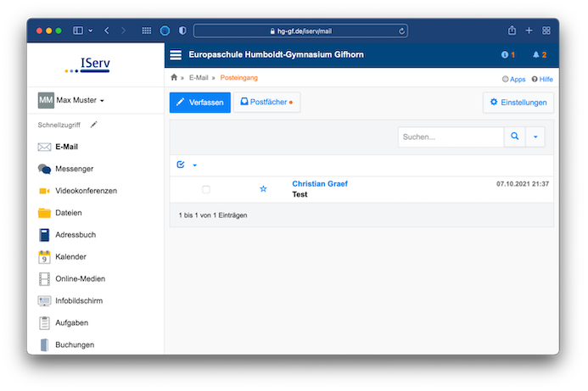This screenshot has width=588, height=391.
Task: Open the email from Christian Graef
Action: pyautogui.click(x=320, y=184)
